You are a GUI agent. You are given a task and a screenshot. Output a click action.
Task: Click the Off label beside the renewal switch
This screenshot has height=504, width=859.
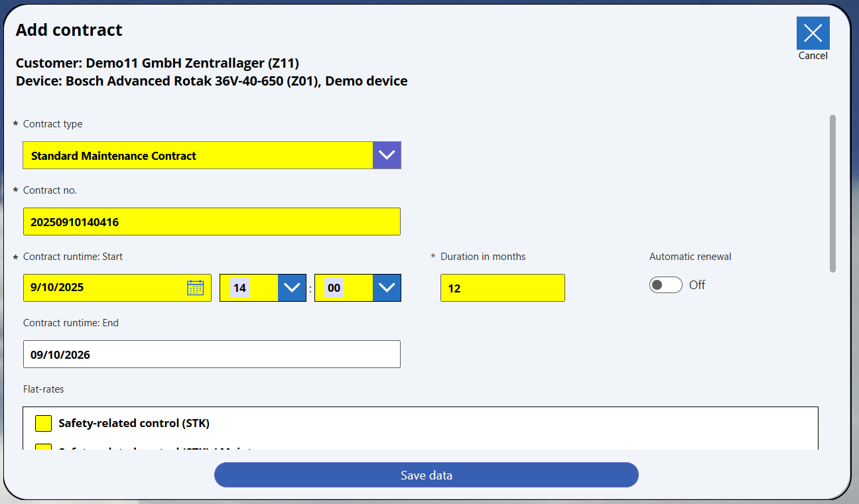click(x=696, y=285)
